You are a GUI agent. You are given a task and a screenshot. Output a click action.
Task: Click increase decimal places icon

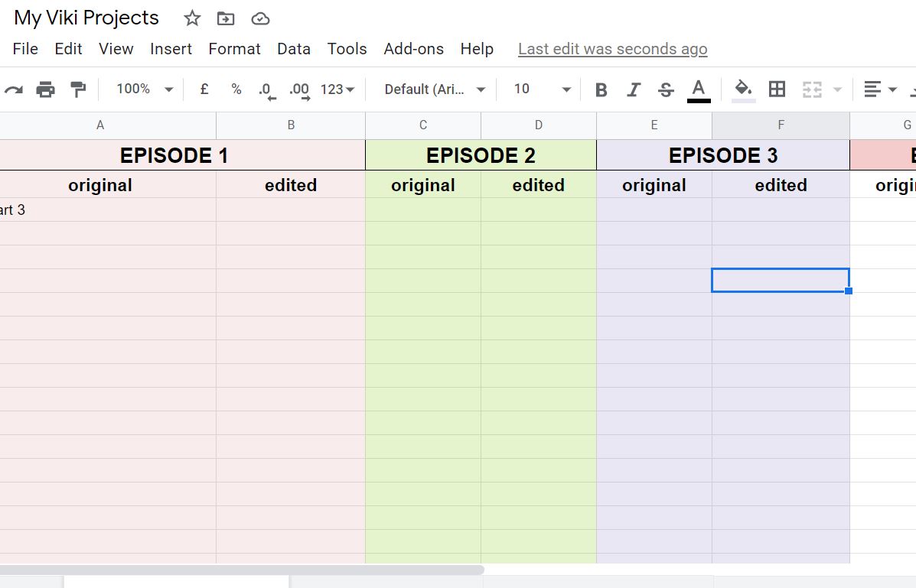click(x=299, y=90)
